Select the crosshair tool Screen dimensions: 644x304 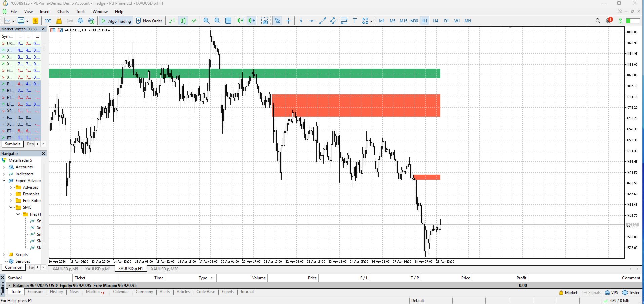click(288, 21)
